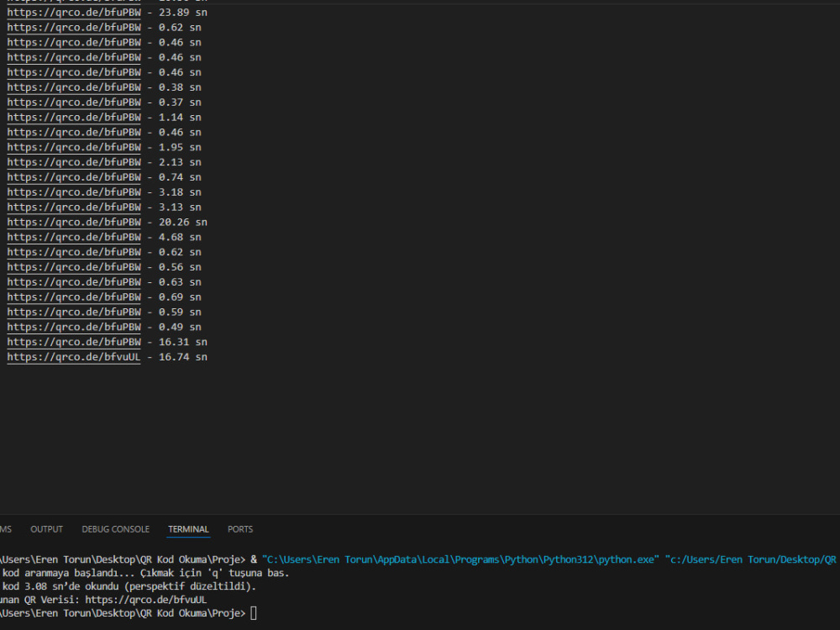This screenshot has height=630, width=840.
Task: Click the '16.74 sn' time value
Action: point(182,357)
